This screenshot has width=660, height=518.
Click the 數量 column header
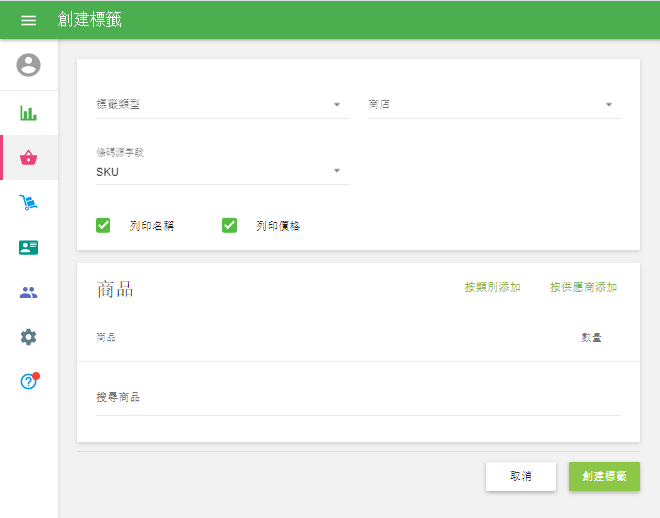click(x=591, y=338)
